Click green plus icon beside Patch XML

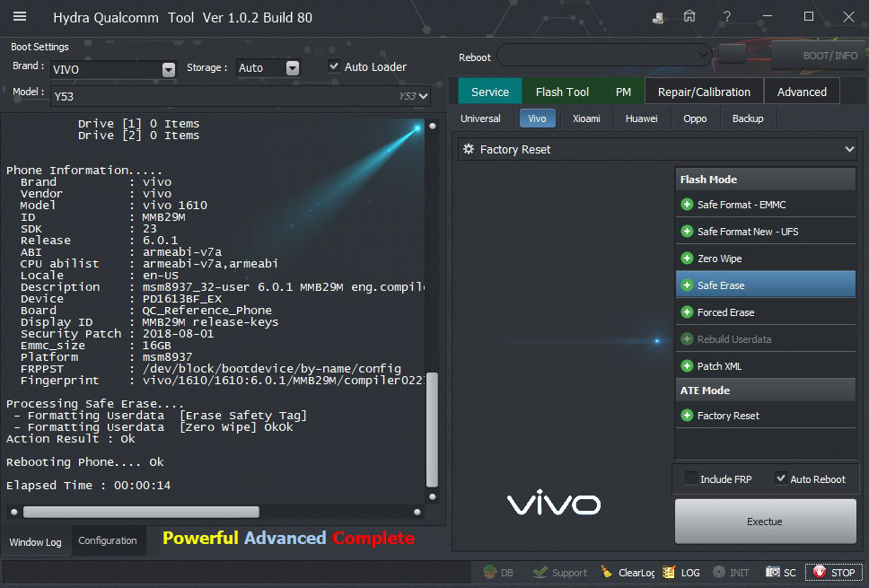(x=687, y=365)
